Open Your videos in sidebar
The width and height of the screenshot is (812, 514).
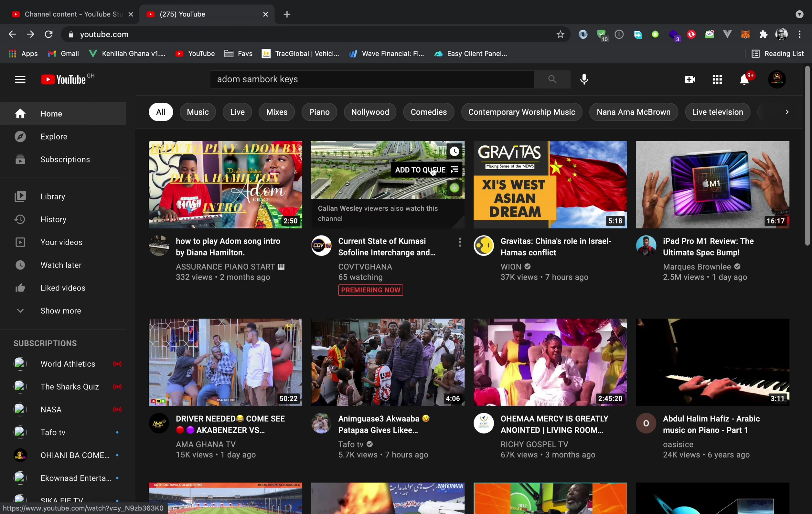pos(63,242)
